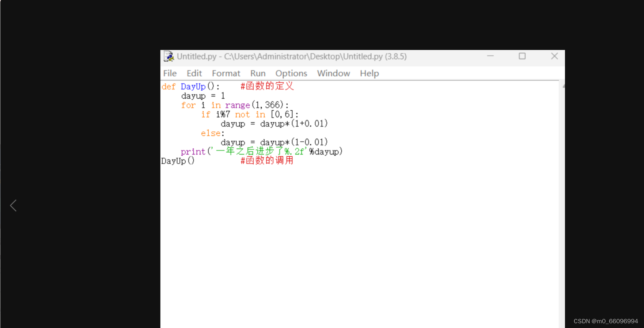
Task: Click the comment '#函数的定义'
Action: pyautogui.click(x=267, y=86)
